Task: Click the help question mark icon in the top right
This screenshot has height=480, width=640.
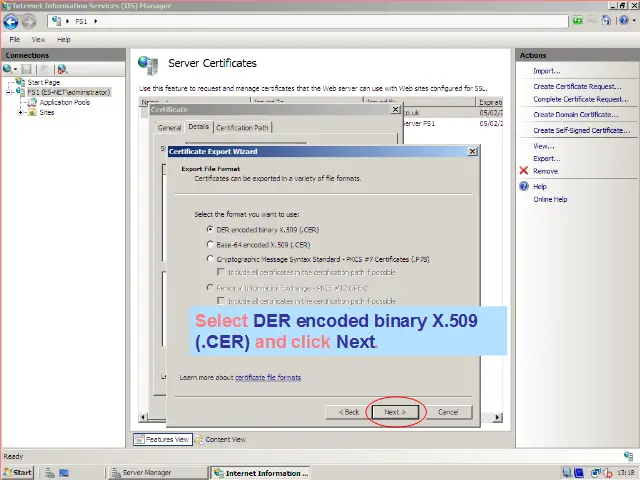Action: pos(623,20)
